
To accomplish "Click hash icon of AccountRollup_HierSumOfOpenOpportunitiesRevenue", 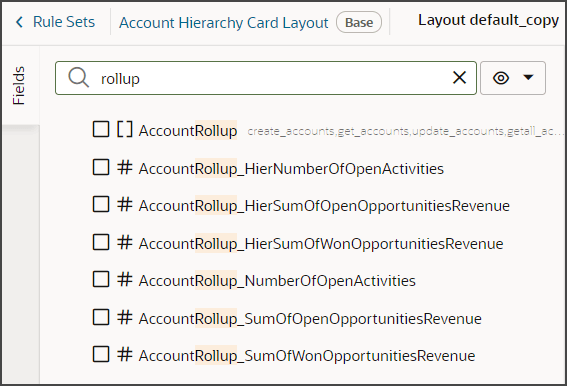I will pos(124,204).
